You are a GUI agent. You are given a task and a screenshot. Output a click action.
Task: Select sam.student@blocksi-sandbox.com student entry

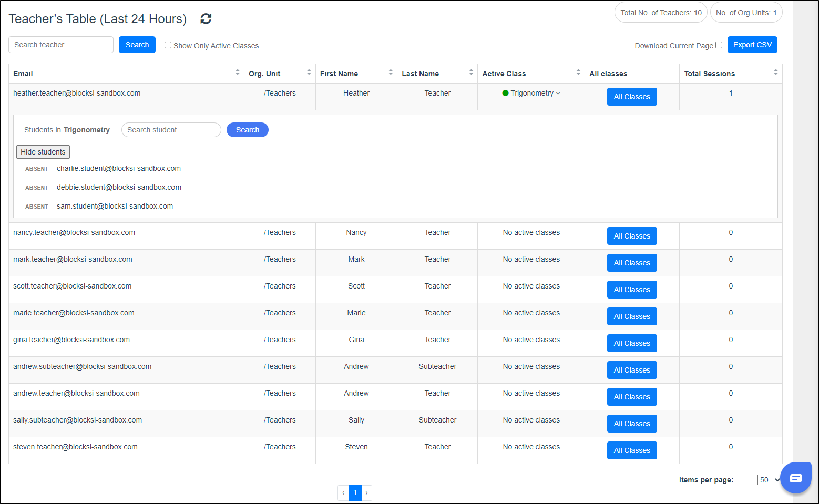[115, 206]
